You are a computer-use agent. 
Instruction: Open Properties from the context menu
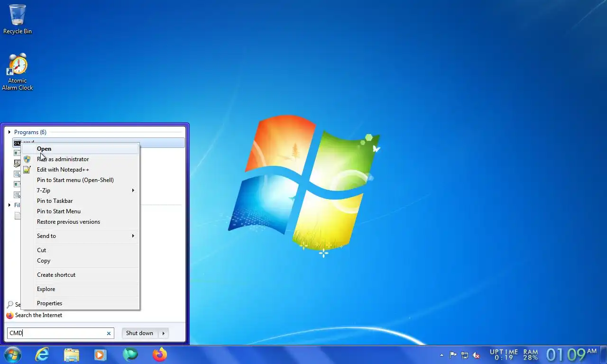click(x=81, y=303)
